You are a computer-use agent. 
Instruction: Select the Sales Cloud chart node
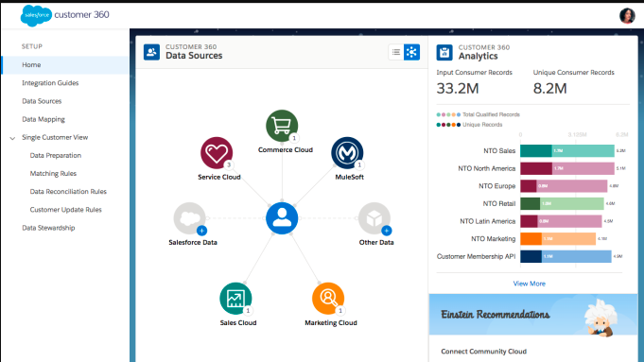click(235, 299)
